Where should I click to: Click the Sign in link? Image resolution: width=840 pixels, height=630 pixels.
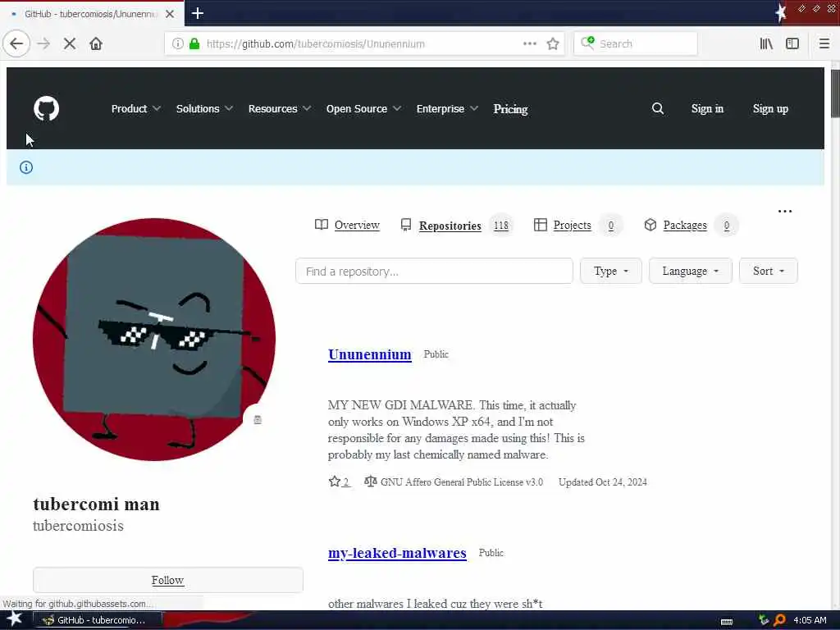pyautogui.click(x=707, y=109)
